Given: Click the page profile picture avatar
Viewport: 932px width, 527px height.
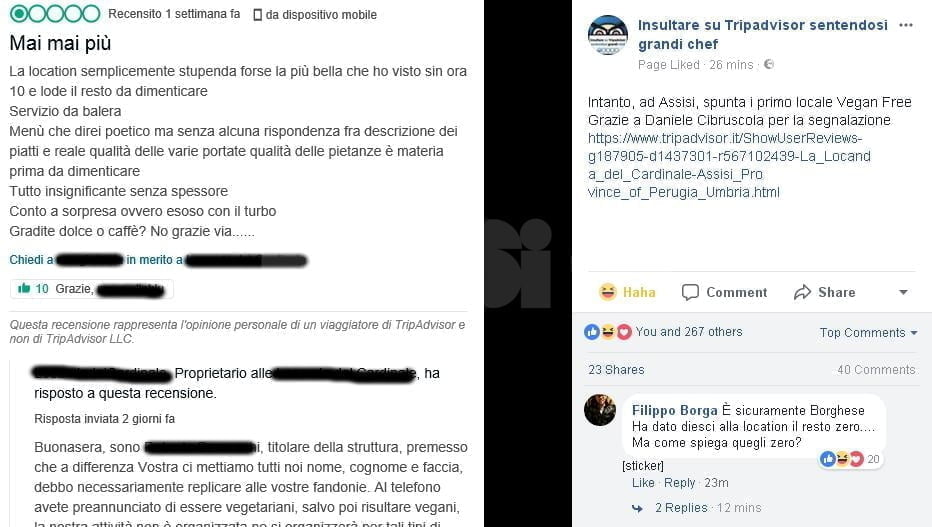Looking at the screenshot, I should (607, 35).
